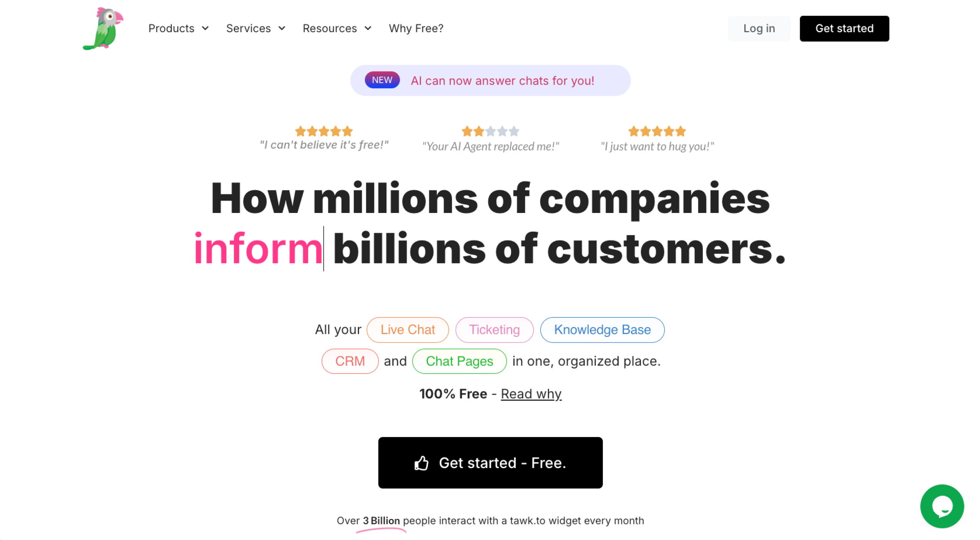Expand the Resources dropdown chevron
Screen dimensions: 980x540
tap(368, 28)
